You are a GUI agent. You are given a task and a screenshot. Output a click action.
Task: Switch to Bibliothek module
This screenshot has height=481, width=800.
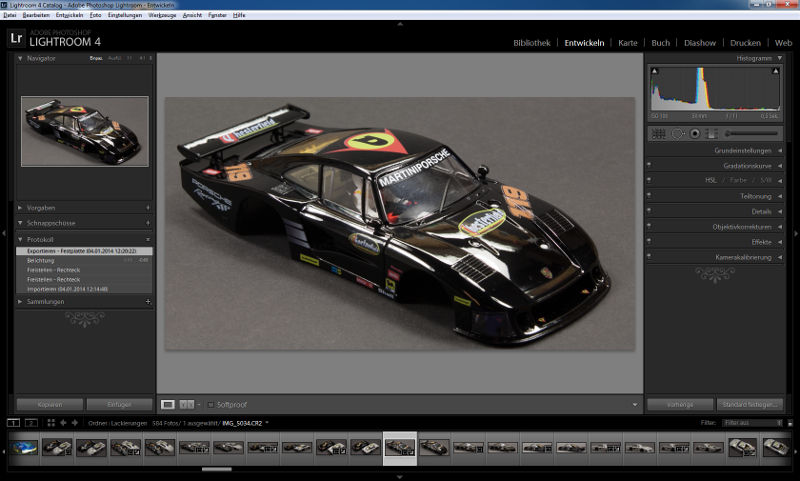click(x=532, y=43)
